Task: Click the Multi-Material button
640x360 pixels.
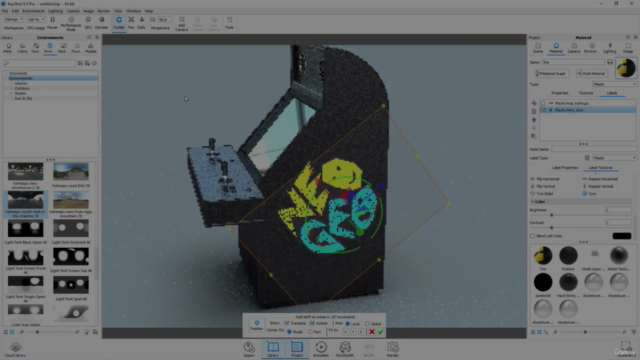Action: (591, 73)
